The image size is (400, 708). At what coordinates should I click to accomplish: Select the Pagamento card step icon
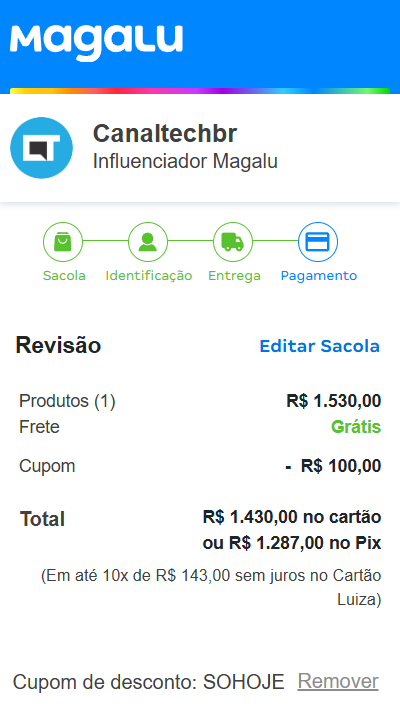click(318, 242)
